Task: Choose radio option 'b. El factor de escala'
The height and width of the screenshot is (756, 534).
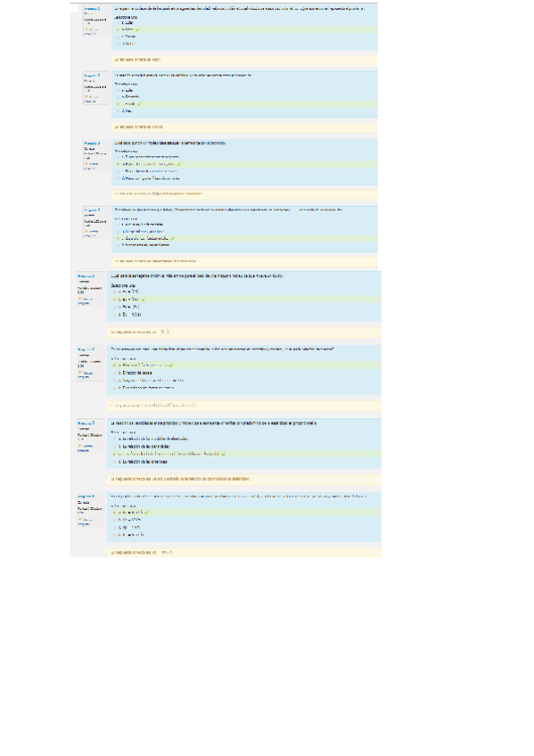Action: click(115, 373)
